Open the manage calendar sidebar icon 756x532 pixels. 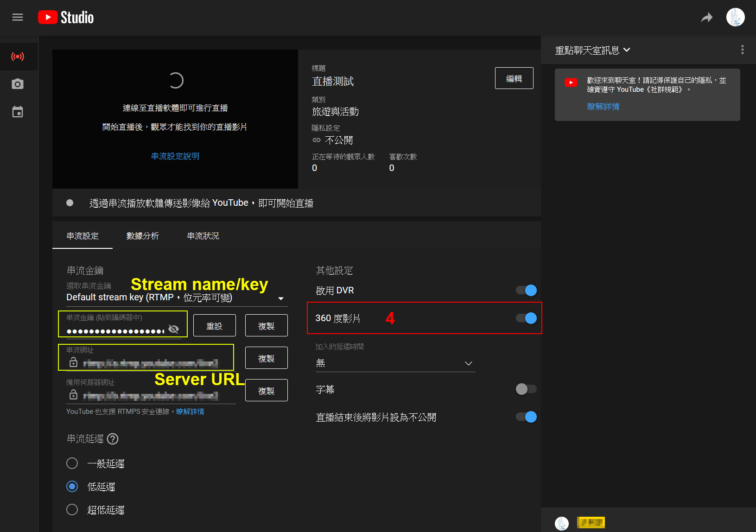[18, 112]
